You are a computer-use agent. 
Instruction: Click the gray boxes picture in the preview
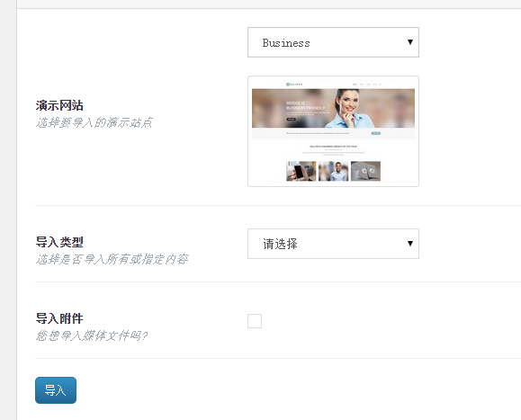pyautogui.click(x=366, y=171)
